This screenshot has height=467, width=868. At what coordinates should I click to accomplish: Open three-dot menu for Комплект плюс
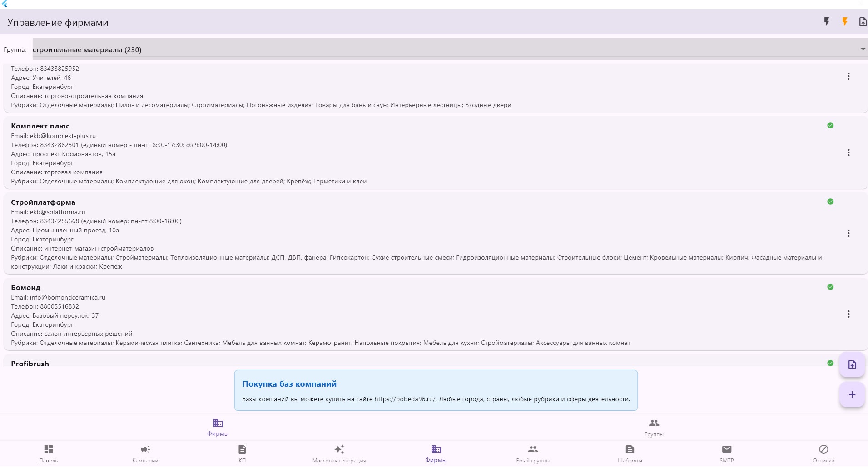[848, 152]
